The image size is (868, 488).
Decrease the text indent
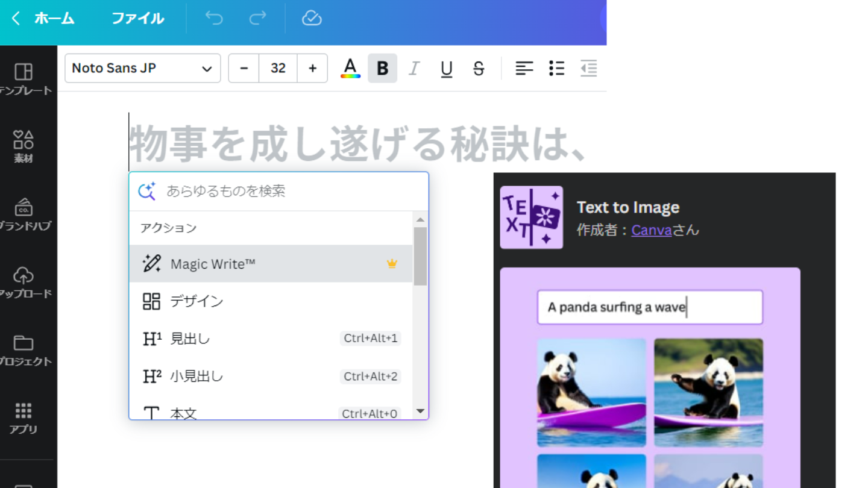pos(589,68)
